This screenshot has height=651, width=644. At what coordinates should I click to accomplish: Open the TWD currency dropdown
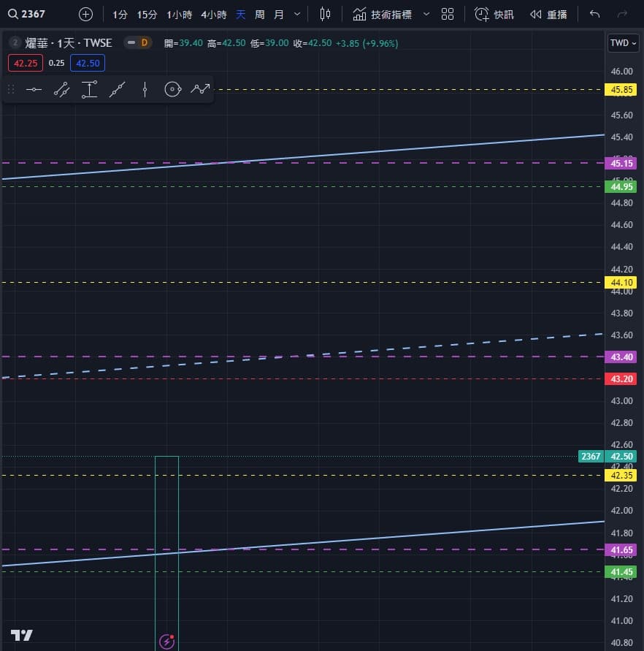[623, 43]
